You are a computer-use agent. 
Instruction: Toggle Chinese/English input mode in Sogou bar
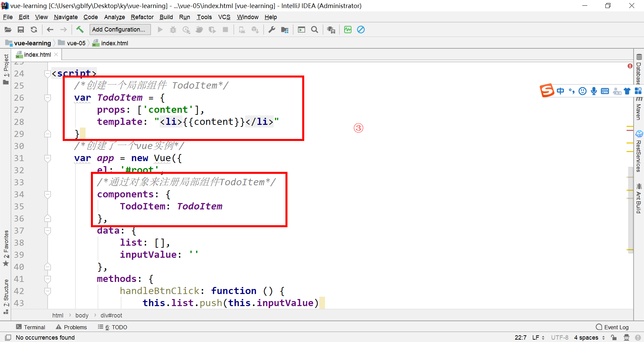[560, 91]
